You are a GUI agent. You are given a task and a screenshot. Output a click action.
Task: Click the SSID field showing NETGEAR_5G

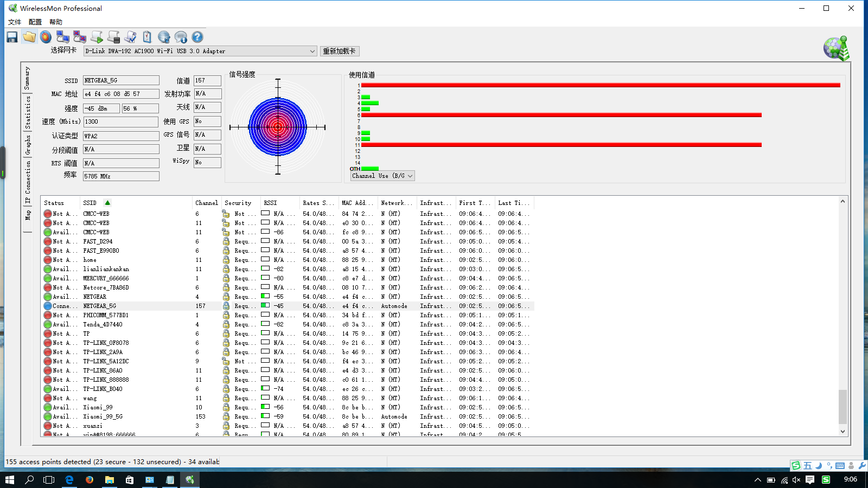121,80
